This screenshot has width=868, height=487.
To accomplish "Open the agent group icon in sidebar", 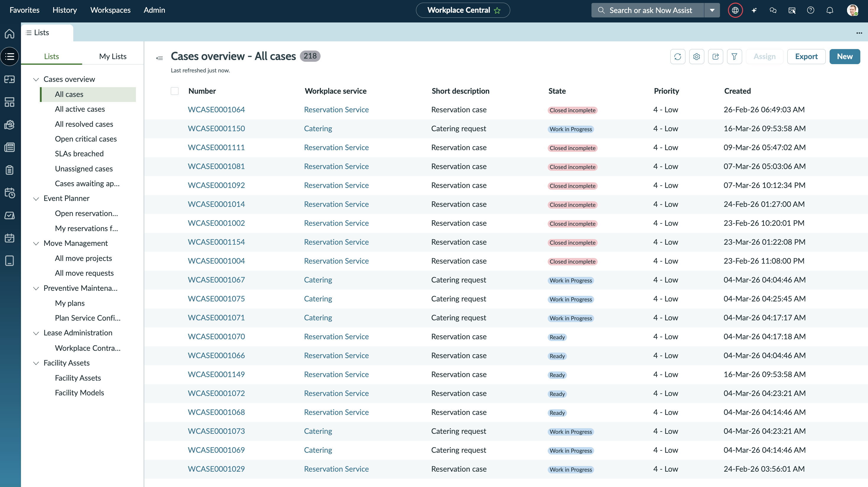I will (x=9, y=125).
